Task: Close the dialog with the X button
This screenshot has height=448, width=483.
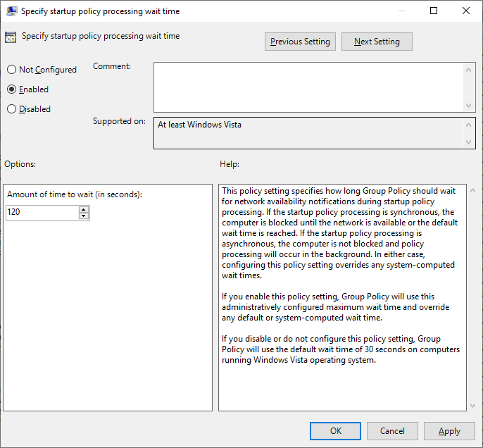Action: pos(466,11)
